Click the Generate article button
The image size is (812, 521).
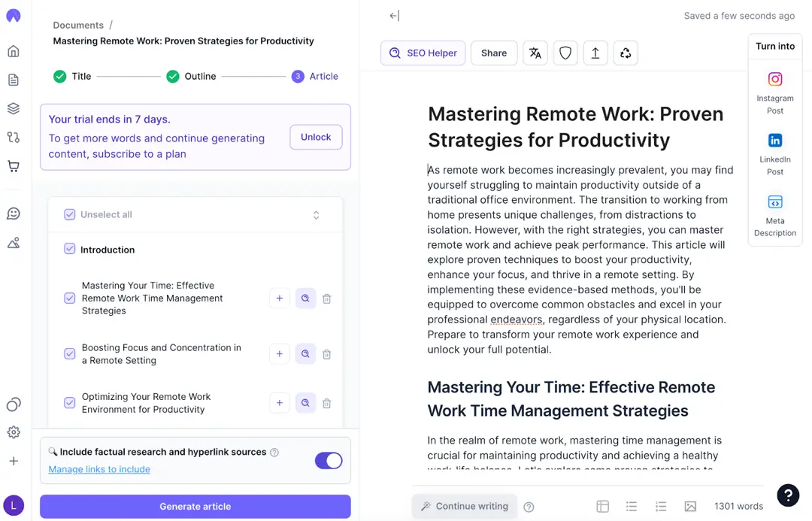[195, 507]
